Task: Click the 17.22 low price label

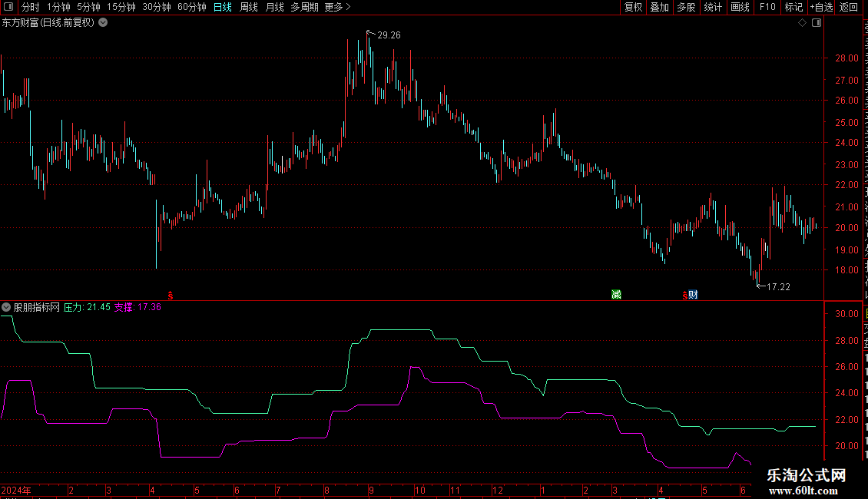Action: coord(778,287)
